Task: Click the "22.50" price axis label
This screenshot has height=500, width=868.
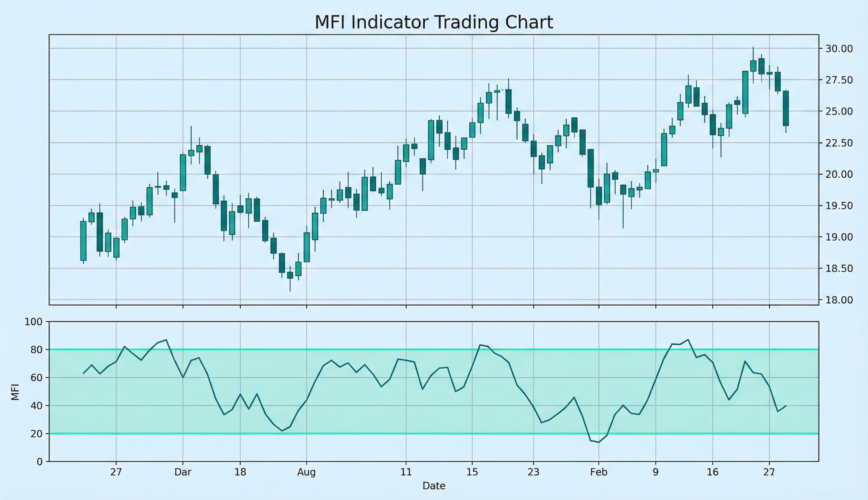Action: tap(839, 143)
